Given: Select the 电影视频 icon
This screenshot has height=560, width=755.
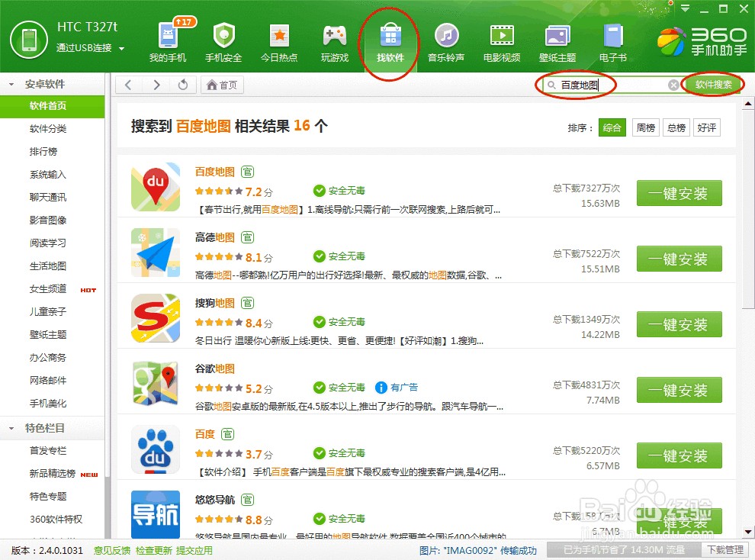Looking at the screenshot, I should [x=501, y=42].
